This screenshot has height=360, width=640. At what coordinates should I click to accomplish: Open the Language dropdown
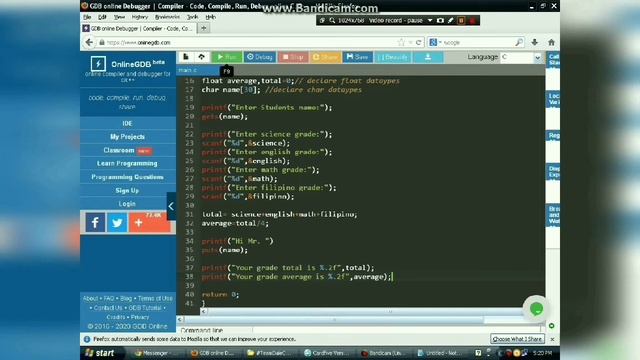pos(521,57)
